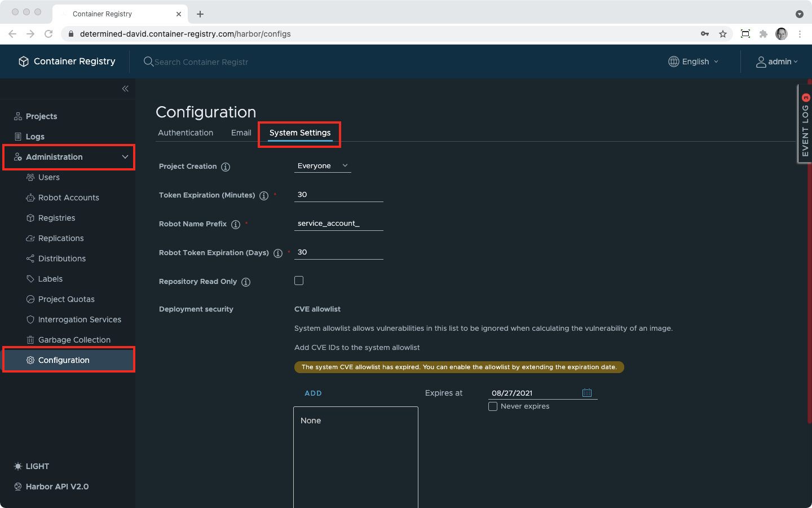
Task: Click the Registries cube icon
Action: [x=30, y=218]
